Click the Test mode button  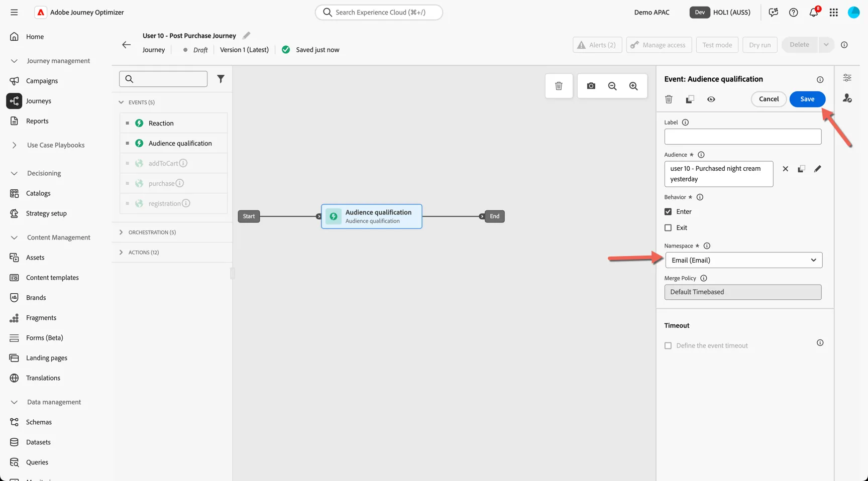coord(717,45)
